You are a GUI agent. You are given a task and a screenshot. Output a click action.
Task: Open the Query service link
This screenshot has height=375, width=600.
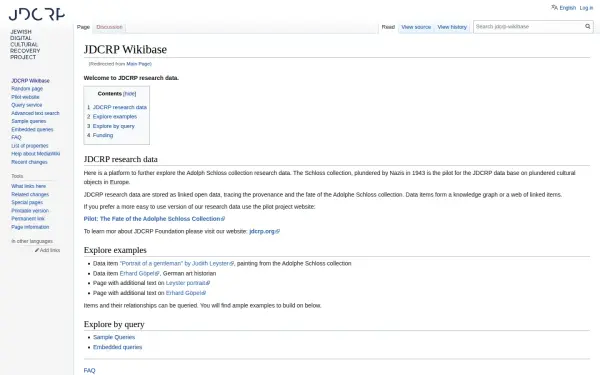pyautogui.click(x=26, y=105)
